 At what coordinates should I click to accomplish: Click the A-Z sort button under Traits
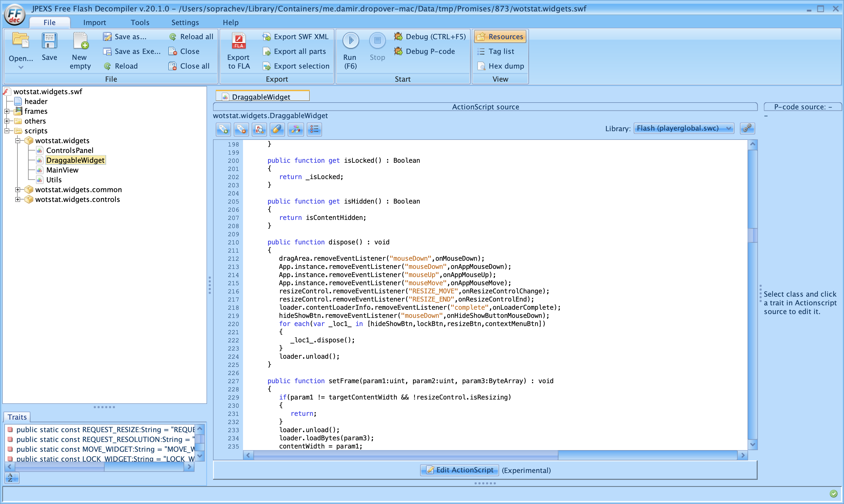tap(11, 478)
